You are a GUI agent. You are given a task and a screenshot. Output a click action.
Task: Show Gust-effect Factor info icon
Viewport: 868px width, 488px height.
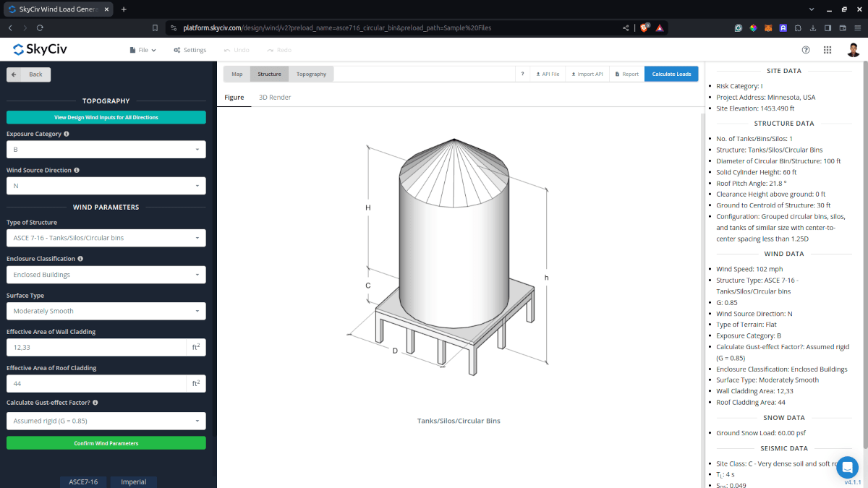(95, 403)
